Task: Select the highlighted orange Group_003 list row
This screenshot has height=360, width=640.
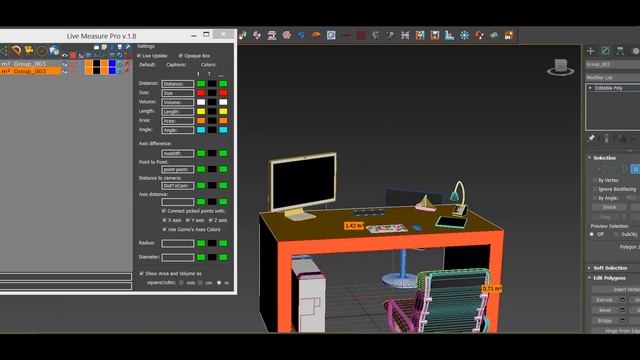Action: tap(31, 71)
